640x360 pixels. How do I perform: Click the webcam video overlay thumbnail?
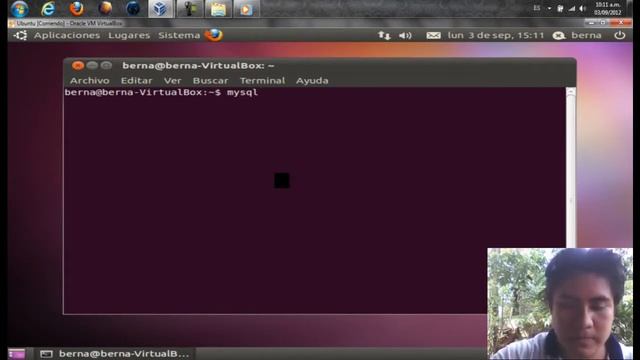click(x=560, y=304)
